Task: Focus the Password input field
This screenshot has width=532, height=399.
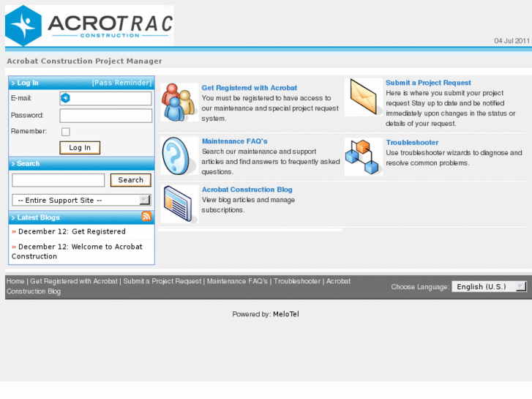Action: click(105, 116)
